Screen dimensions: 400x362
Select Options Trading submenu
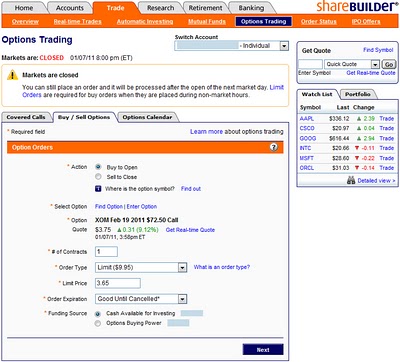(x=264, y=21)
